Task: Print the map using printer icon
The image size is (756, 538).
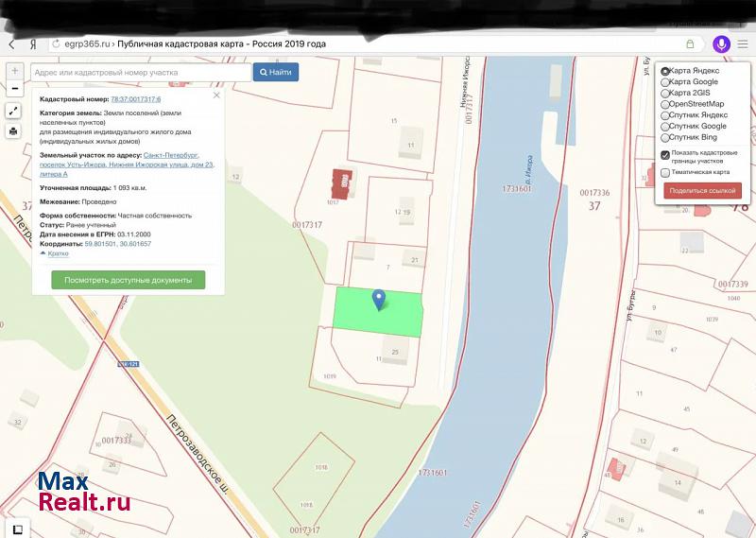Action: tap(14, 131)
